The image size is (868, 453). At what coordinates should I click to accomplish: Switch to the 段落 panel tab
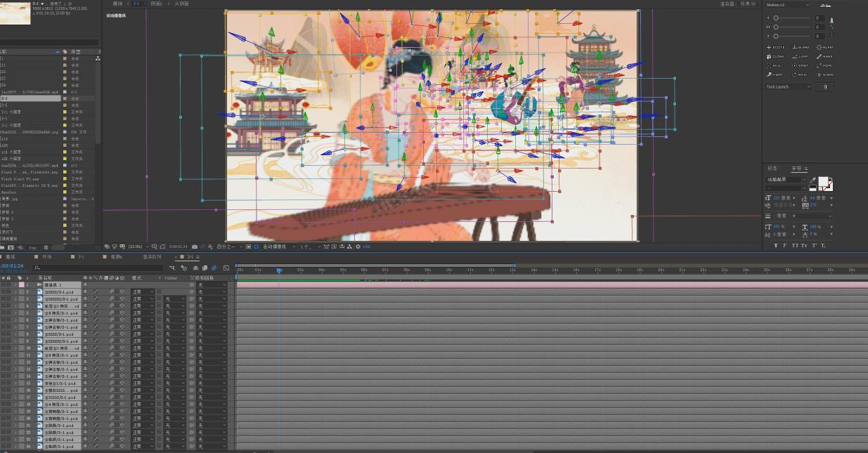pos(772,169)
